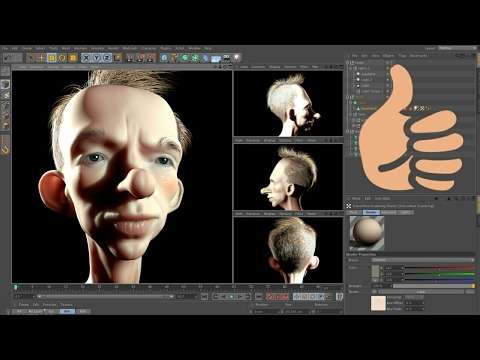Select the Rotate tool in top toolbar

[62, 58]
